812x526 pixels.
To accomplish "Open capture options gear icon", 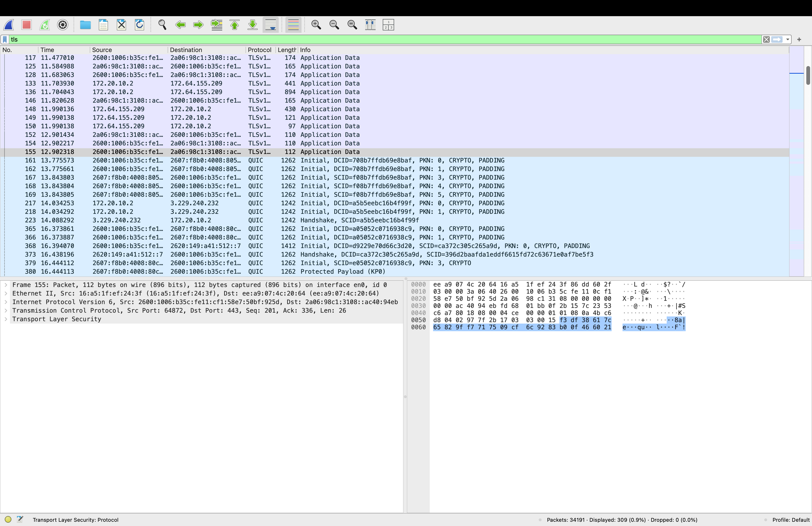I will (x=62, y=25).
